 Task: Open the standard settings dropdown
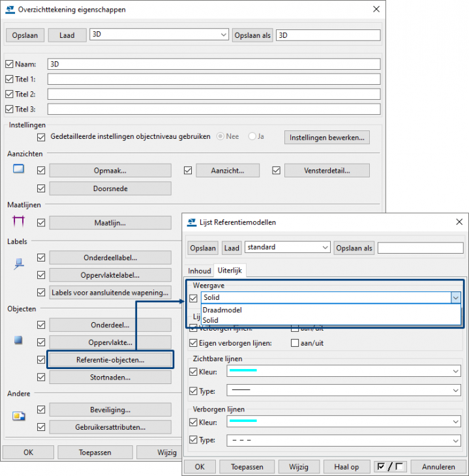tap(325, 247)
